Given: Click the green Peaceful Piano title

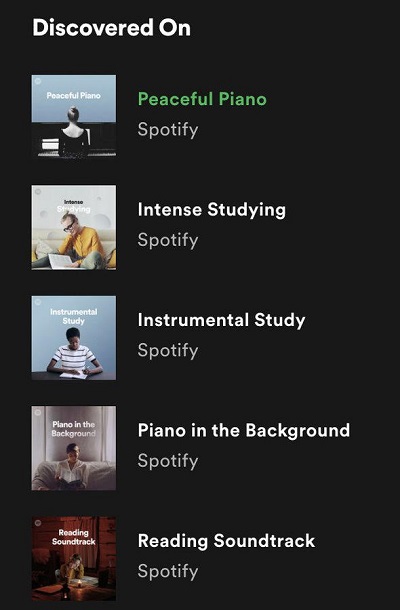Looking at the screenshot, I should (202, 99).
